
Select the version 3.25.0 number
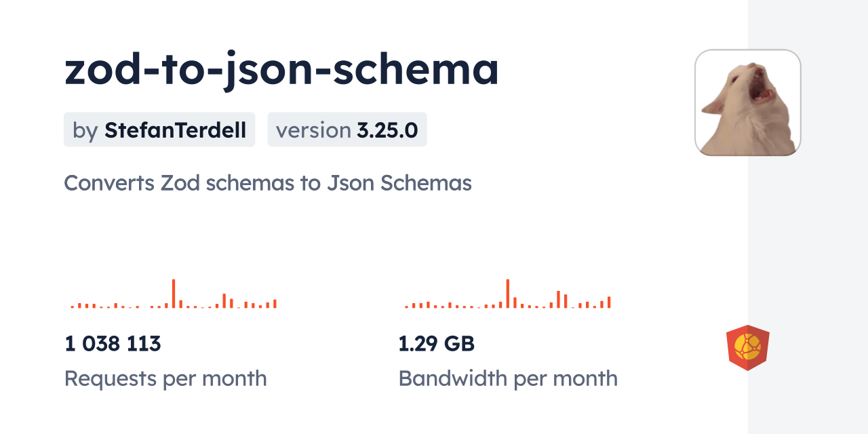point(387,130)
